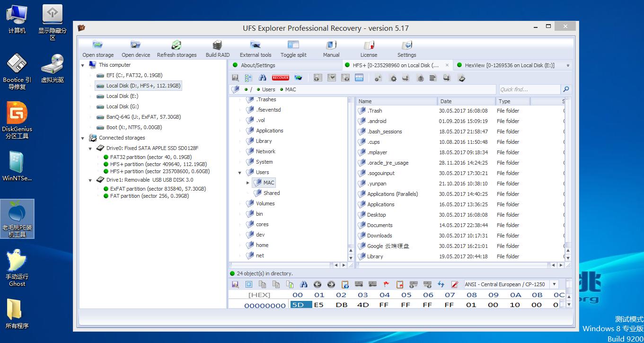The height and width of the screenshot is (343, 644).
Task: Click Refresh storages in the main toolbar
Action: click(x=176, y=49)
